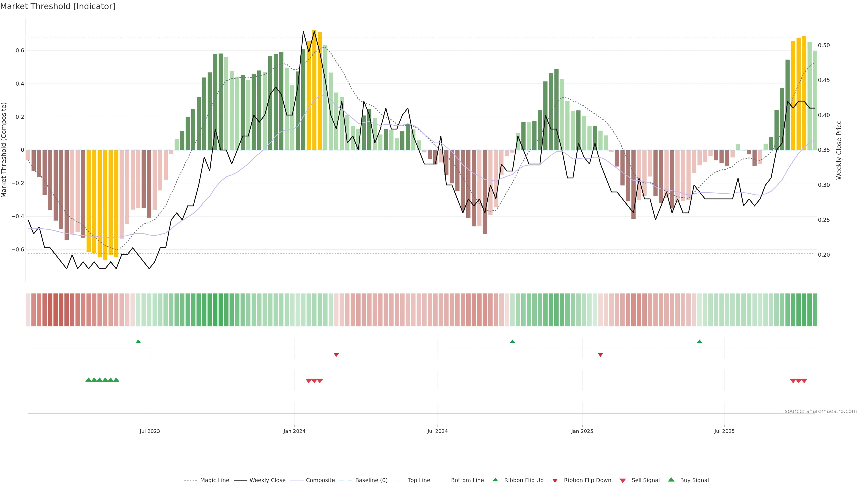Select the red flip-down marker after Jan 2025
This screenshot has height=488, width=868.
pyautogui.click(x=600, y=355)
